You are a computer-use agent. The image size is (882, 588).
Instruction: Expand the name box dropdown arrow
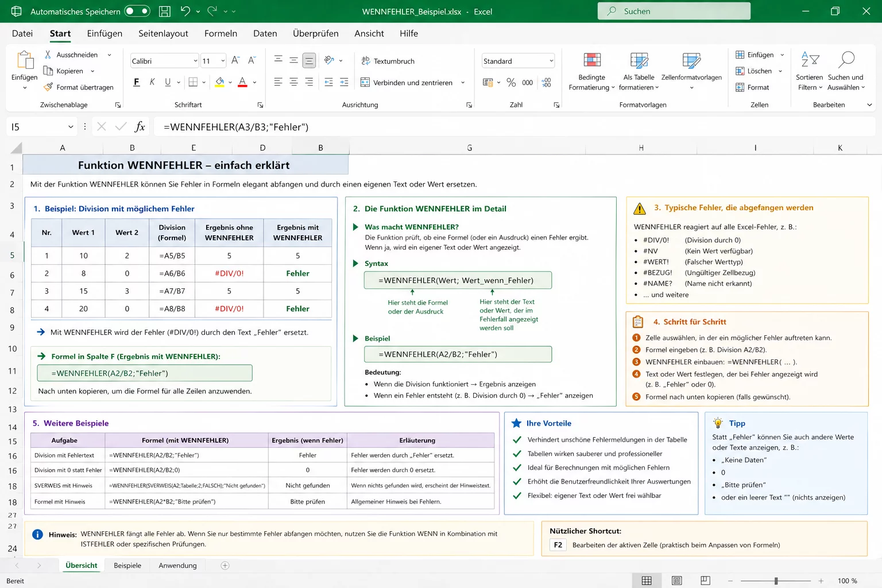[x=71, y=127]
